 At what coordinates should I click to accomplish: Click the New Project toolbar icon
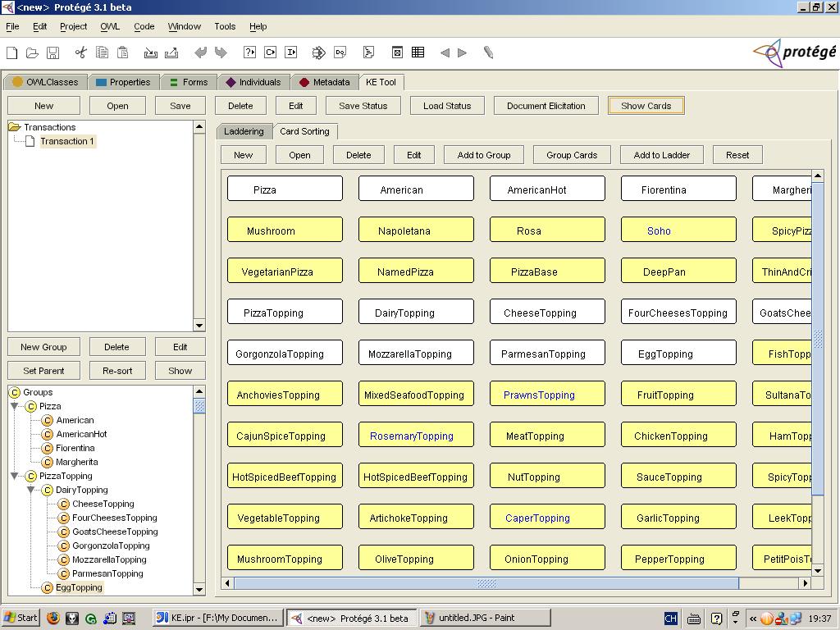click(x=11, y=52)
